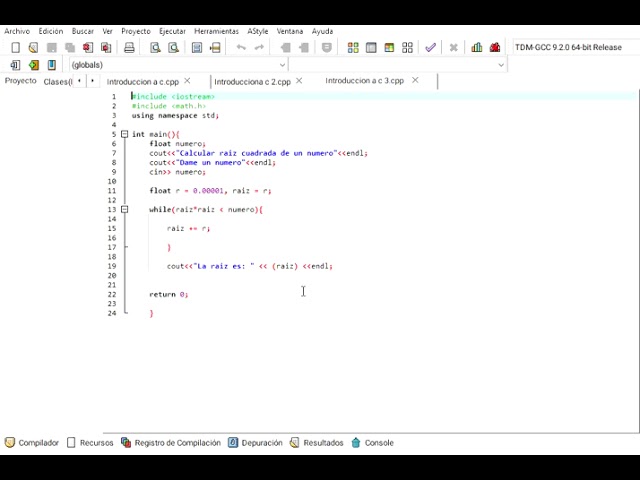Save all open files
This screenshot has width=640, height=480.
coord(70,47)
